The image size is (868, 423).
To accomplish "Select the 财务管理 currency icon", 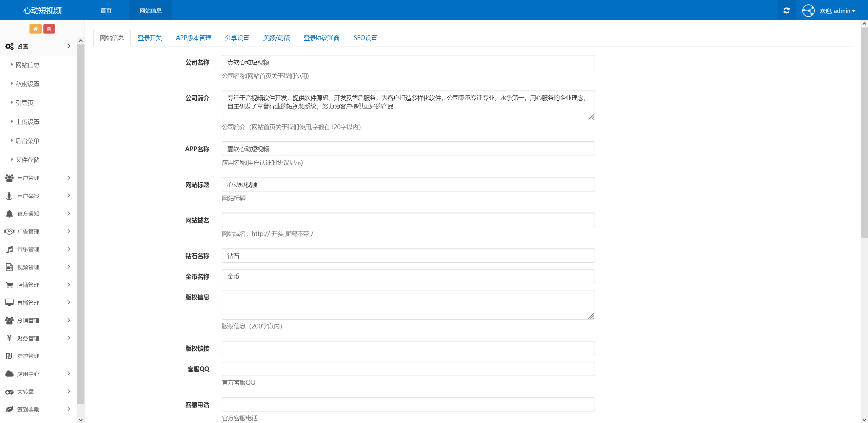I will [9, 338].
